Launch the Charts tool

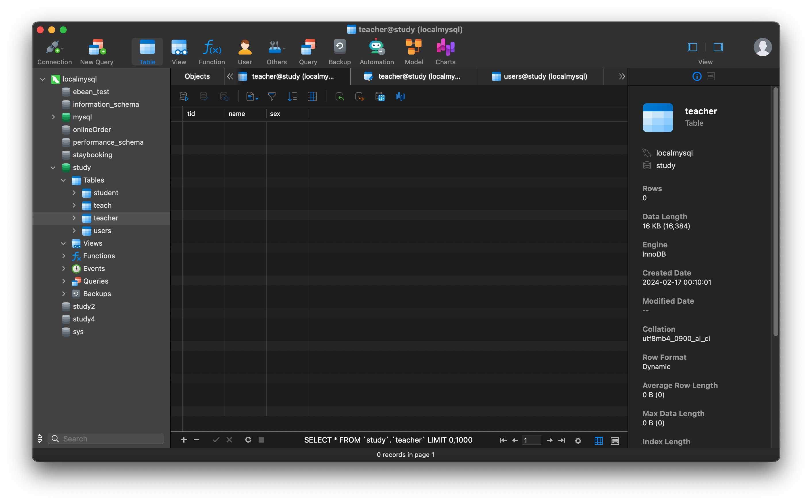tap(445, 52)
